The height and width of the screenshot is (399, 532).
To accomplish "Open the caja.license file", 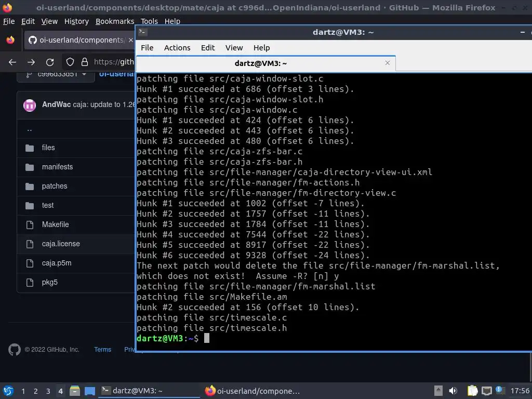I will pos(61,244).
